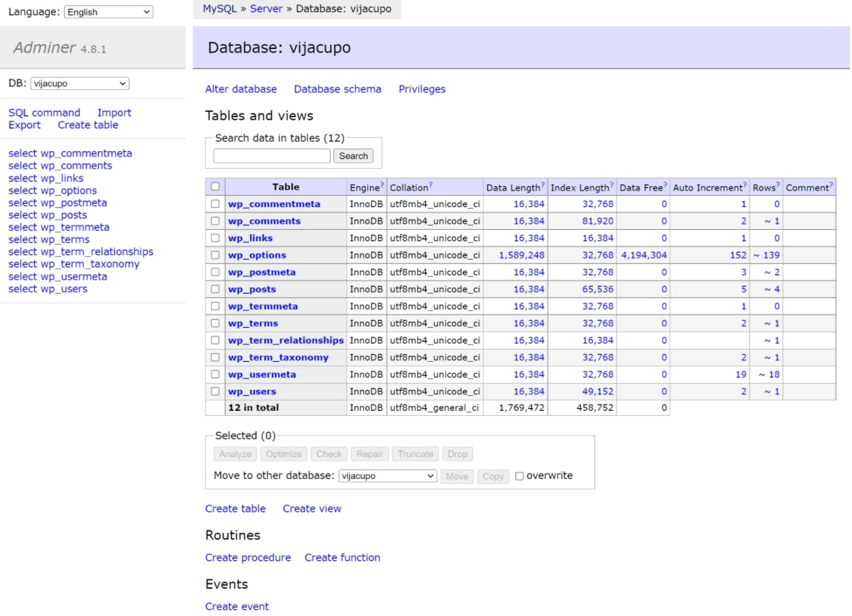This screenshot has height=616, width=852.
Task: Check the wp_users row checkbox
Action: click(x=215, y=391)
